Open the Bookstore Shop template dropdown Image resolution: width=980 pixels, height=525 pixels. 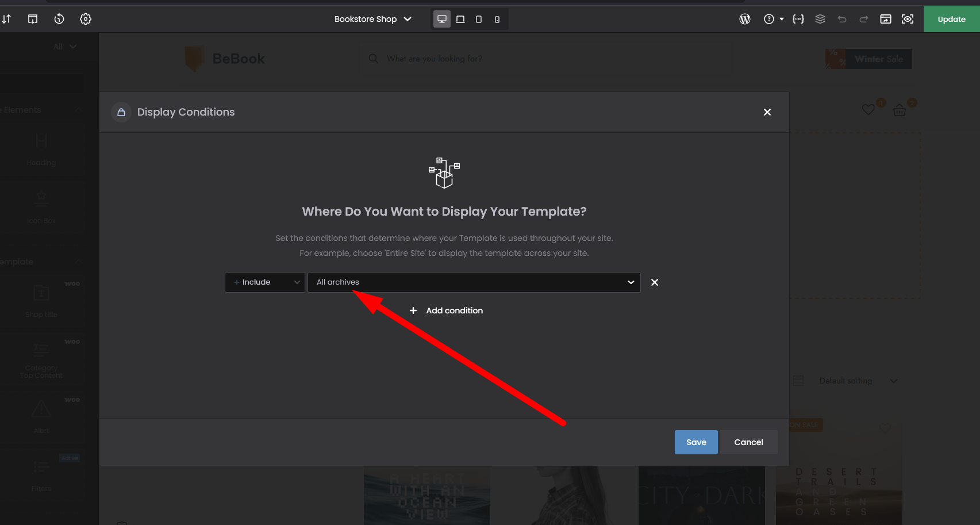372,19
